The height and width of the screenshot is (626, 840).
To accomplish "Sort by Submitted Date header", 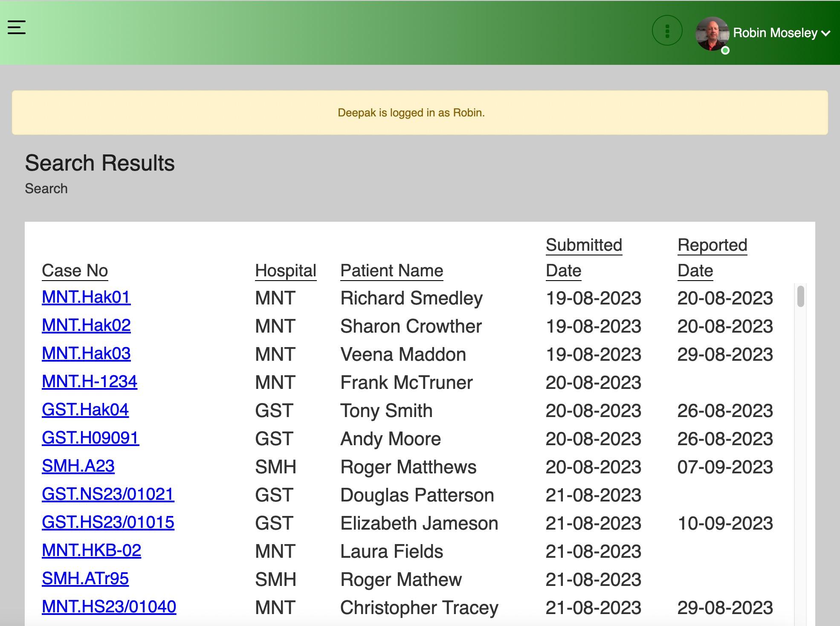I will [583, 246].
